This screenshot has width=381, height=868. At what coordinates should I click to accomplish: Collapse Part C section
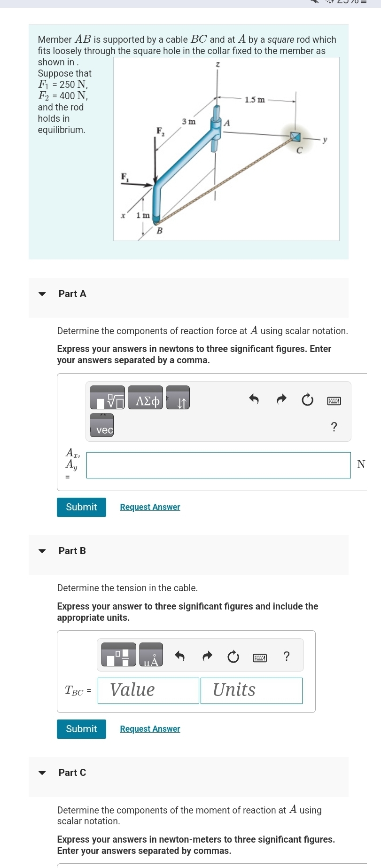pyautogui.click(x=42, y=773)
